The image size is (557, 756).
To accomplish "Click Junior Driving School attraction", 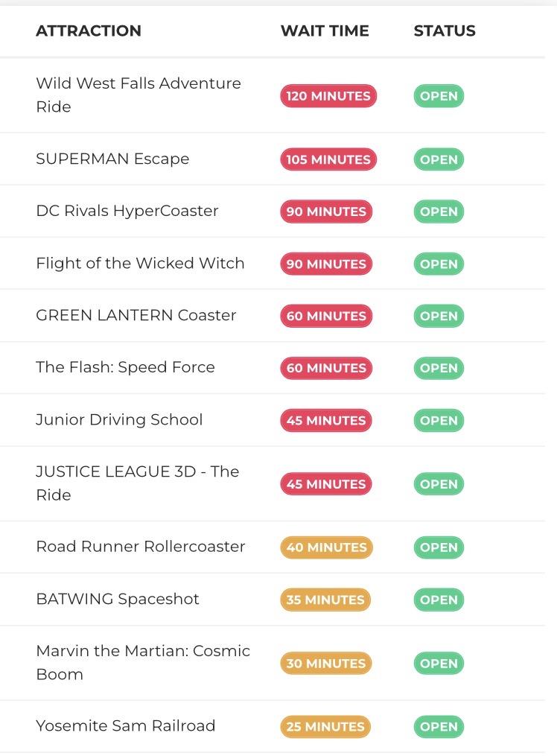I will tap(119, 419).
